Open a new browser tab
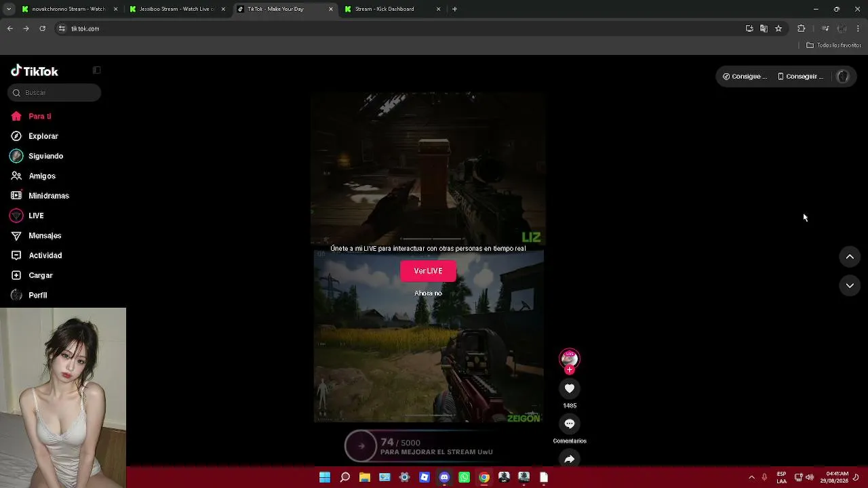Image resolution: width=868 pixels, height=488 pixels. 454,9
